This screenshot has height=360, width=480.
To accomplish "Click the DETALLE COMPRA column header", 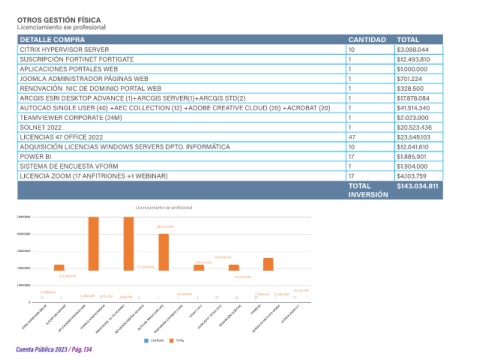I will (x=52, y=40).
